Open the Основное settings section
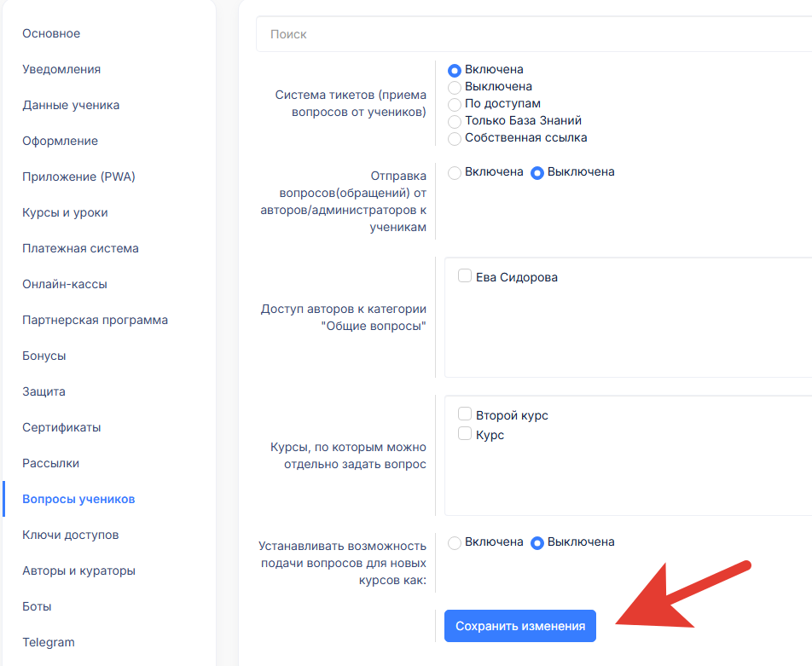Viewport: 812px width, 666px height. point(51,33)
